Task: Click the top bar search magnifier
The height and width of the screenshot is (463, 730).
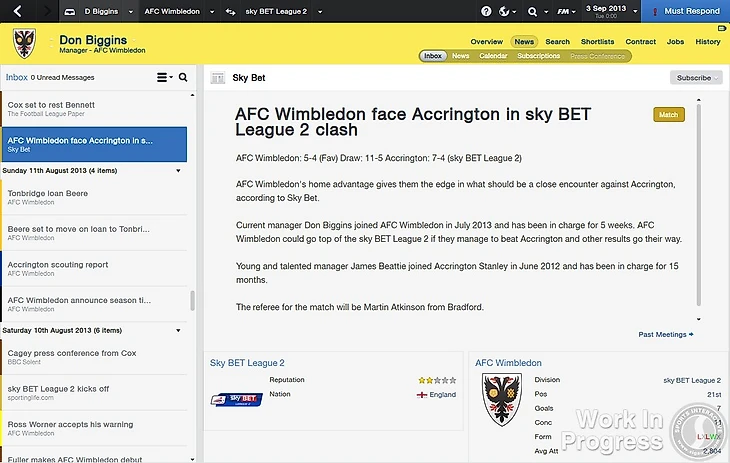Action: click(532, 12)
